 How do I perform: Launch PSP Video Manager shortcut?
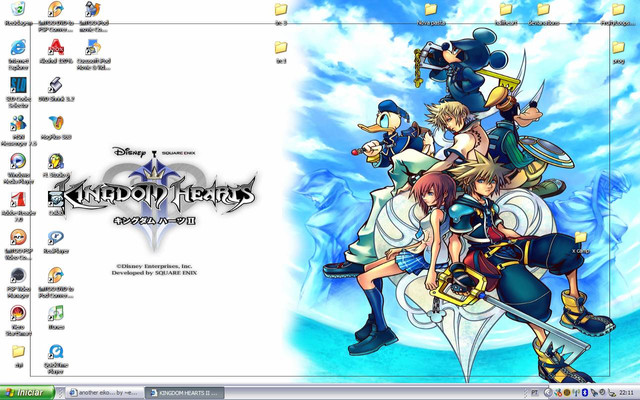tap(18, 277)
